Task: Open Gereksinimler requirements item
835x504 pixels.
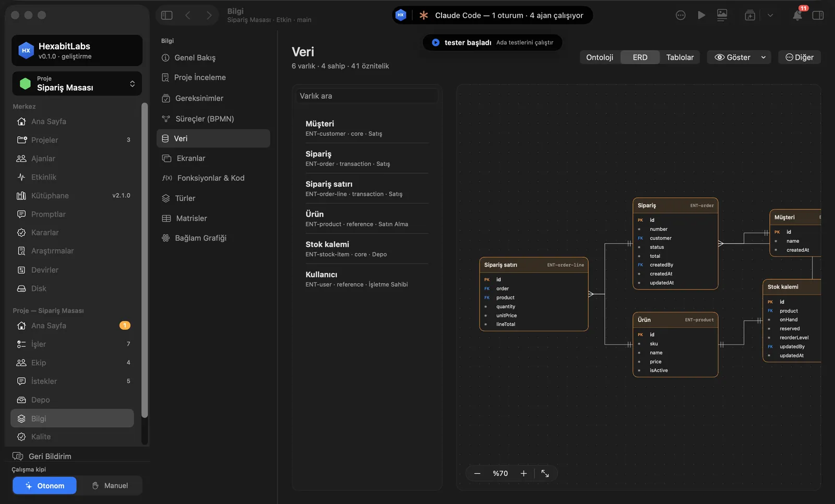Action: tap(213, 99)
